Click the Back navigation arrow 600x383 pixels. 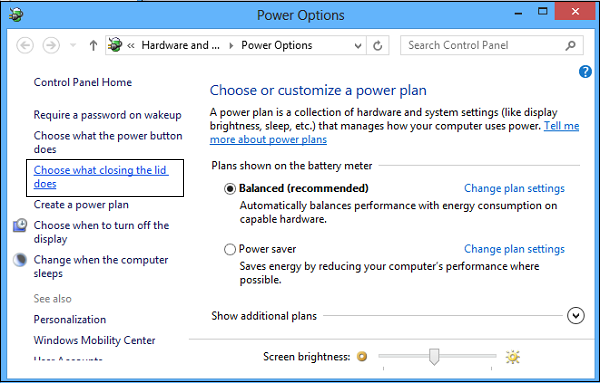pos(25,46)
